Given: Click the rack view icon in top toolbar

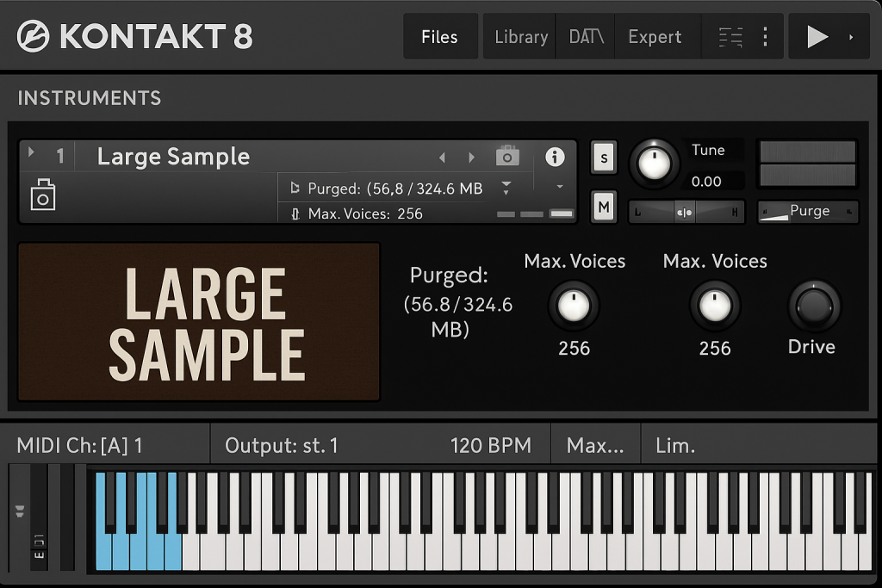Looking at the screenshot, I should coord(730,36).
